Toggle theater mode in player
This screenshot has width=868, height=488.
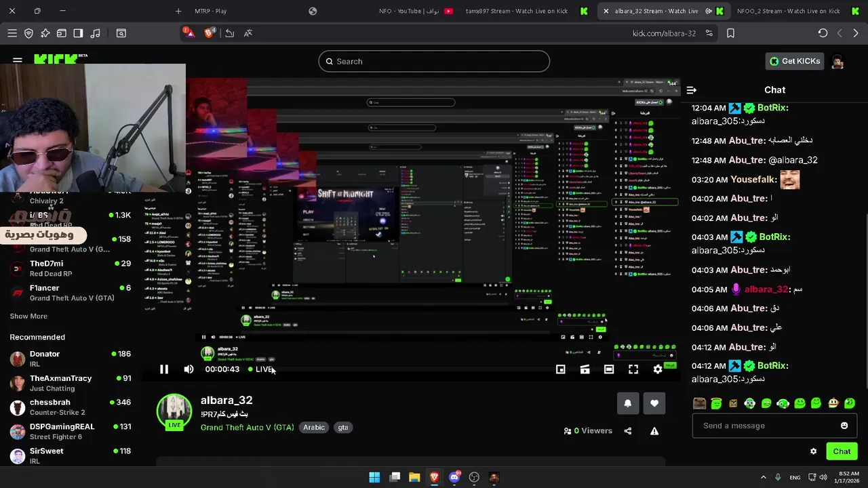tap(609, 369)
